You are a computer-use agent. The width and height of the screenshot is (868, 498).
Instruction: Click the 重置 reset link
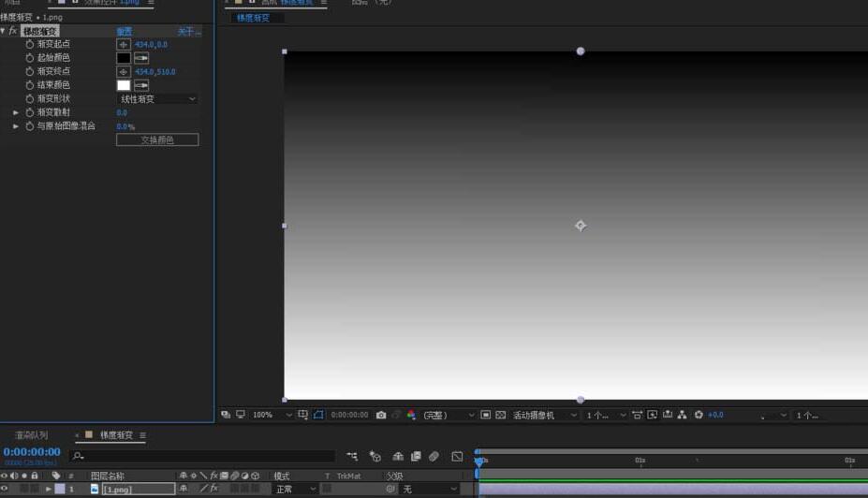(x=125, y=32)
